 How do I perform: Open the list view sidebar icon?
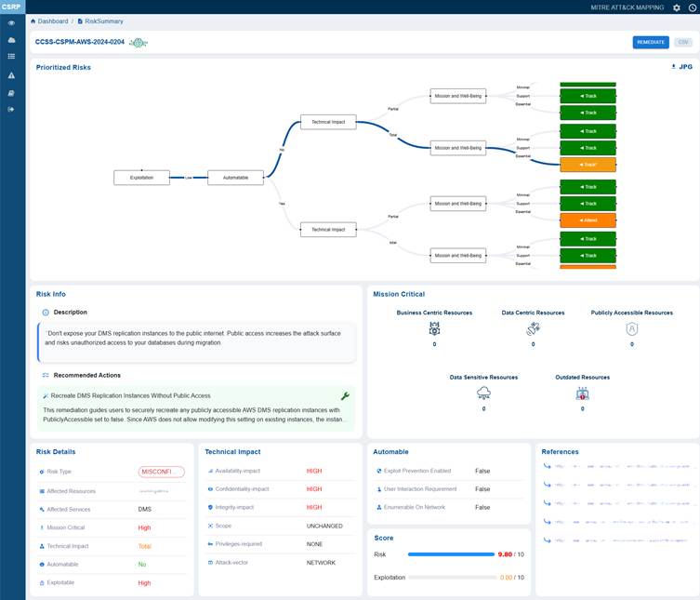11,57
